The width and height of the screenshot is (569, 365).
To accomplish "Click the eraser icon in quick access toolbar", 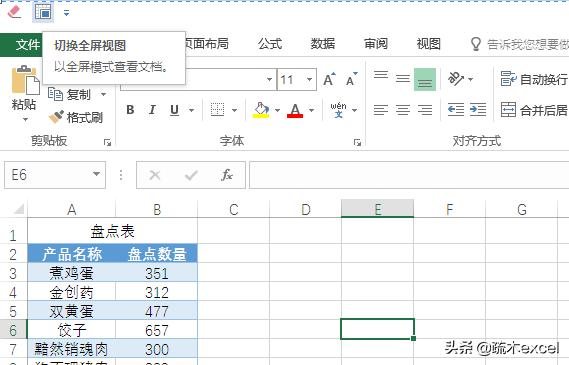I will pos(14,12).
